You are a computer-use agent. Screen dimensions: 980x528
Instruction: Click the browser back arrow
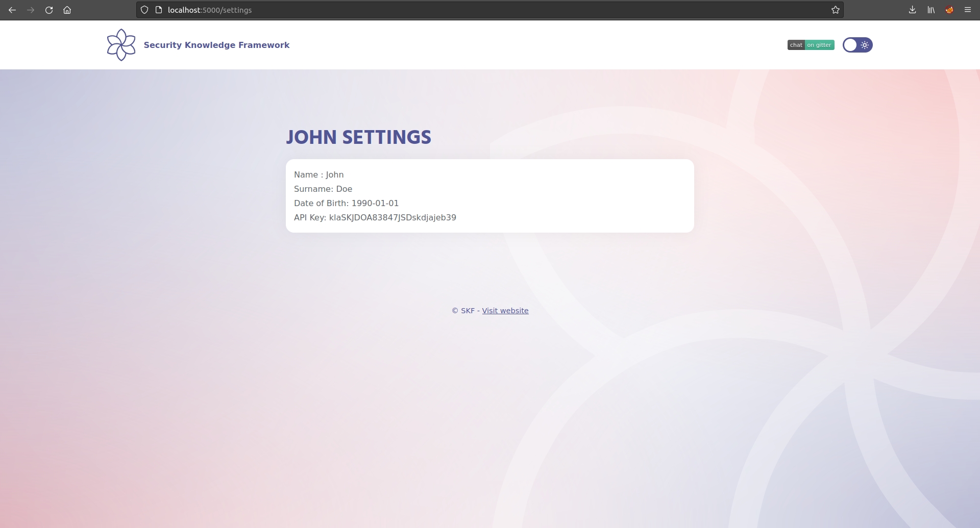pos(12,10)
